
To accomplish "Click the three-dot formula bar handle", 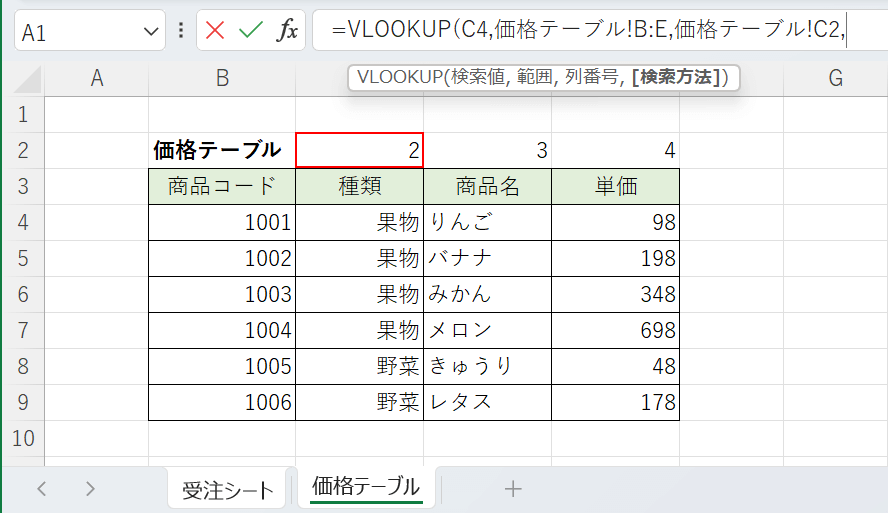I will (x=181, y=31).
